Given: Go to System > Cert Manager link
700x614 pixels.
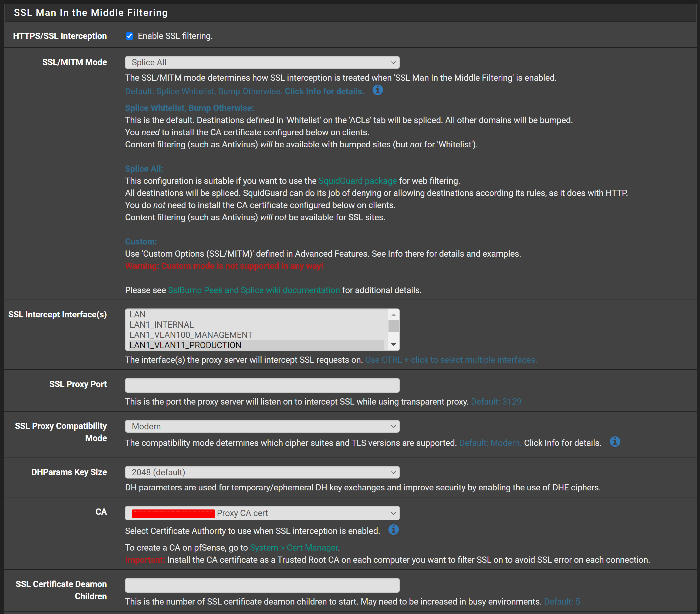Looking at the screenshot, I should [294, 548].
